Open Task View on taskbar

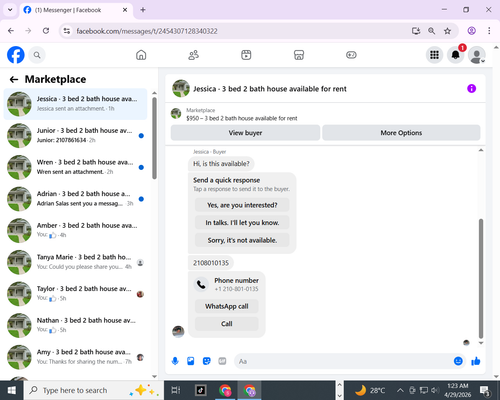pos(176,390)
